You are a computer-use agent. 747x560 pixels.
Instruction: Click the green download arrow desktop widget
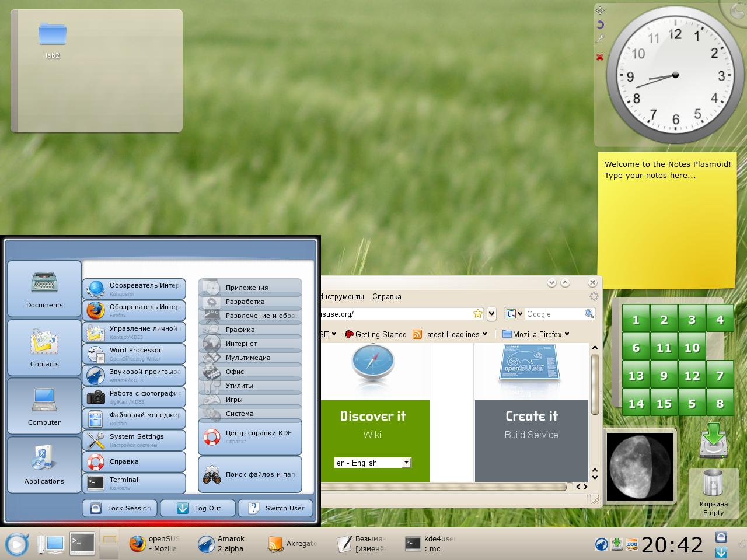point(713,440)
